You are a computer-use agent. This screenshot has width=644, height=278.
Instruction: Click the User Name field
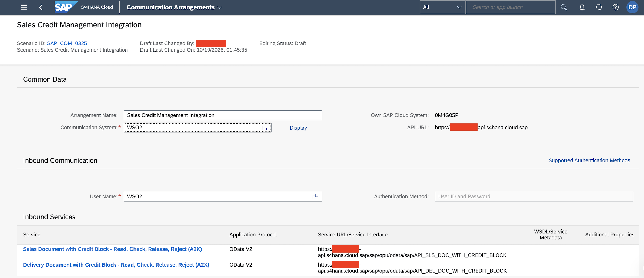pyautogui.click(x=223, y=196)
